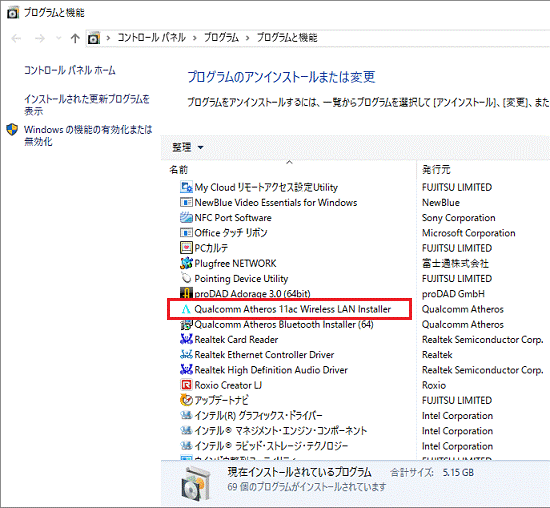The image size is (550, 508).
Task: Click the address bar control panel icon
Action: pyautogui.click(x=94, y=38)
